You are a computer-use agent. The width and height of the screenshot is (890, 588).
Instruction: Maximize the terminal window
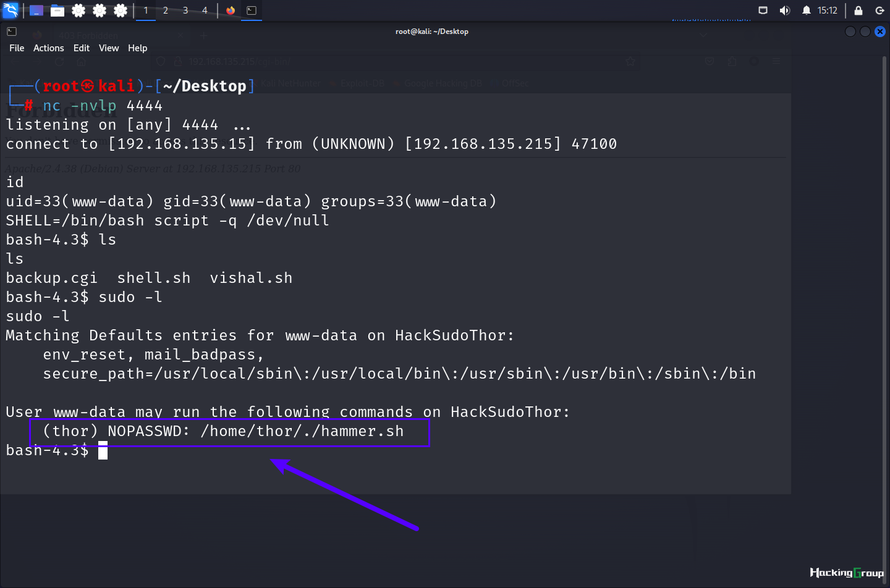[x=865, y=31]
